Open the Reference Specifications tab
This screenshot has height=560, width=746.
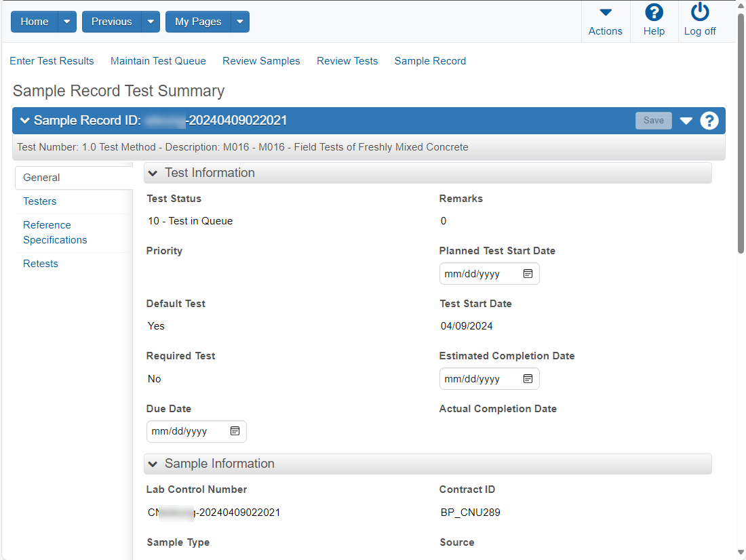tap(55, 233)
